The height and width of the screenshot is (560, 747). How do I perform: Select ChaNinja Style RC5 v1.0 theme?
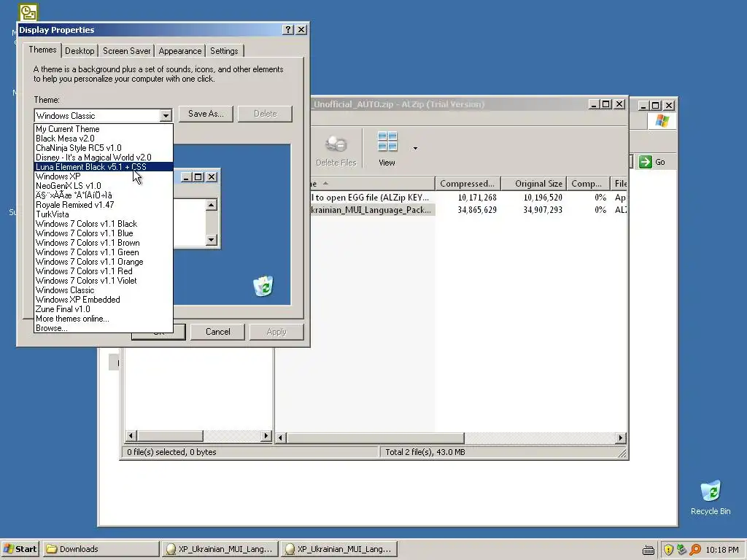point(104,148)
